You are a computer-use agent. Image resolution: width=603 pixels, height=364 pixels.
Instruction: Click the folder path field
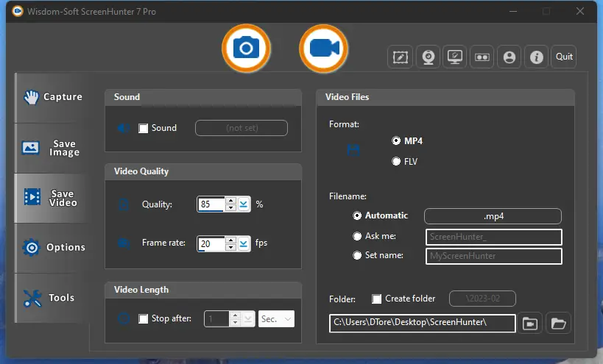point(423,323)
